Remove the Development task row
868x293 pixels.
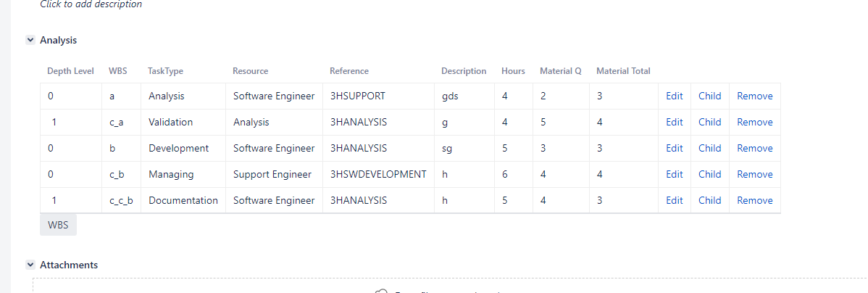pos(754,148)
